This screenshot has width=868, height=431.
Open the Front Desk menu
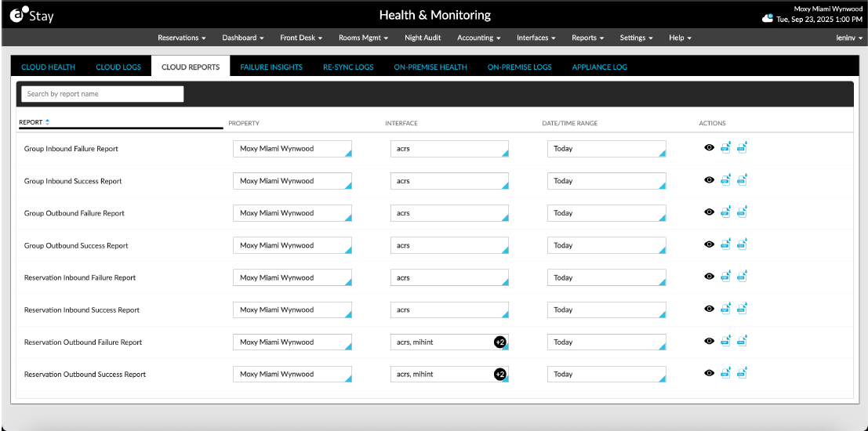[301, 38]
